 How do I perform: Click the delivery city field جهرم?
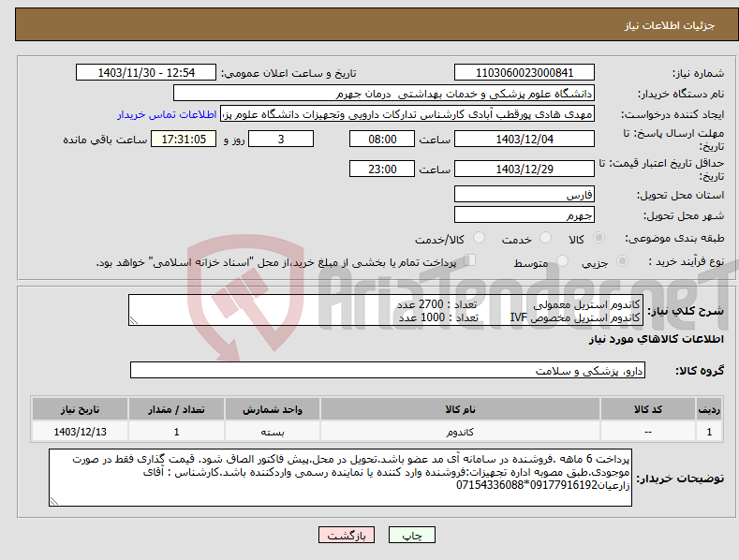[x=525, y=215]
